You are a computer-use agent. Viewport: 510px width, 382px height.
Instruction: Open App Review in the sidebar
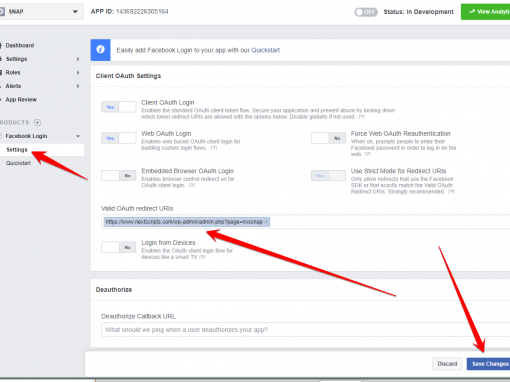[x=21, y=100]
